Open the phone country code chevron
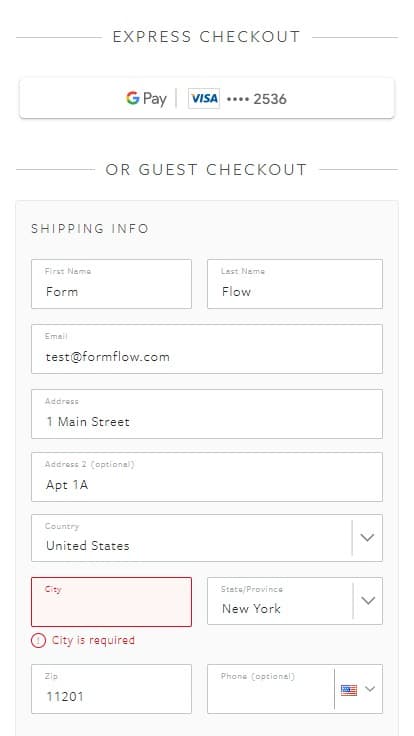This screenshot has width=414, height=736. pyautogui.click(x=370, y=689)
